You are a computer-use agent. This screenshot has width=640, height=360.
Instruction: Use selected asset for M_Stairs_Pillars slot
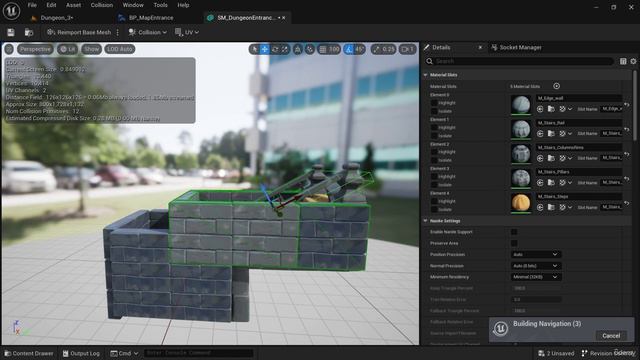coord(540,182)
